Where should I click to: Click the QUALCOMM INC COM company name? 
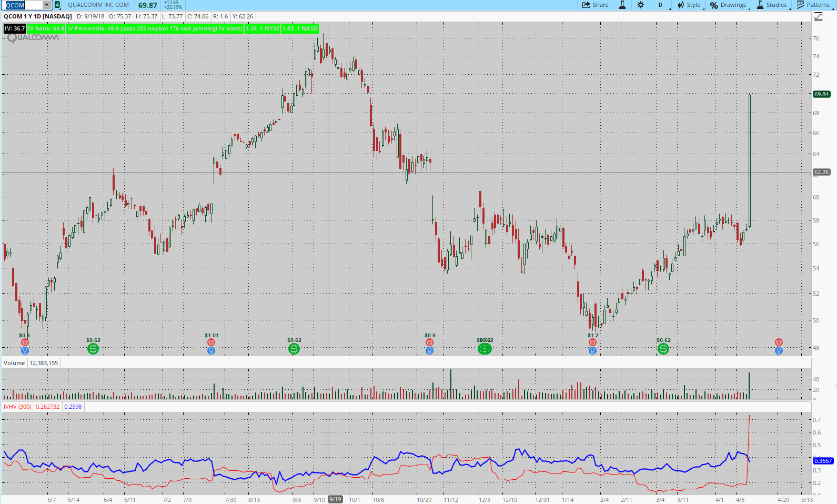tap(98, 5)
